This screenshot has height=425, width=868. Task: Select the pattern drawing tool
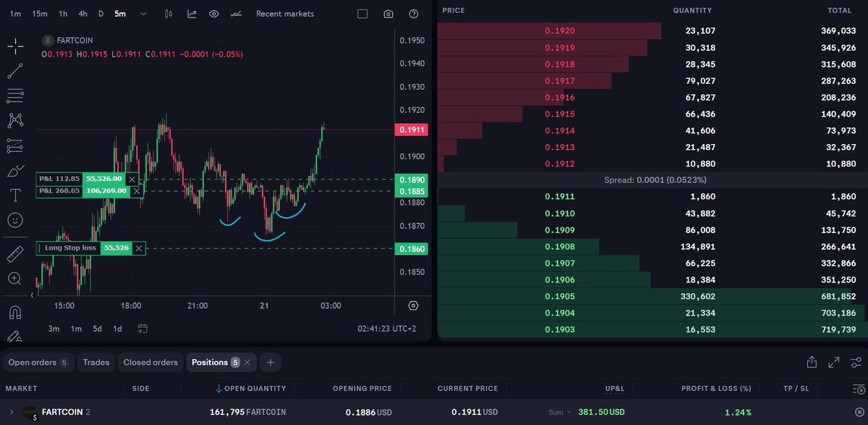(x=15, y=120)
